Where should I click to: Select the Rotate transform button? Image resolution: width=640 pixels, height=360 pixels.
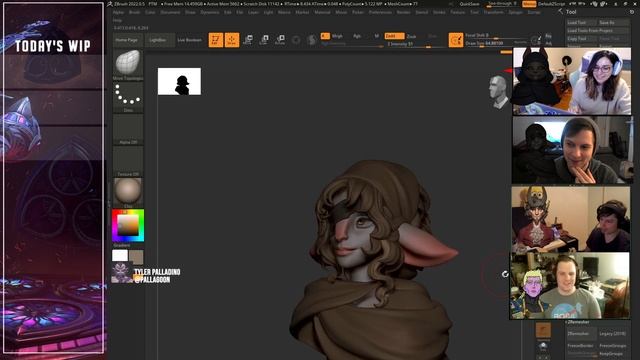280,40
